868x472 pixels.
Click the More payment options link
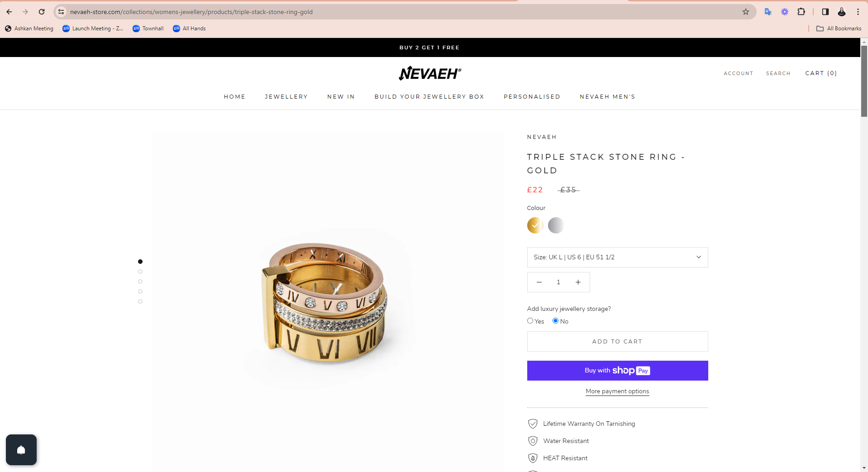(617, 391)
